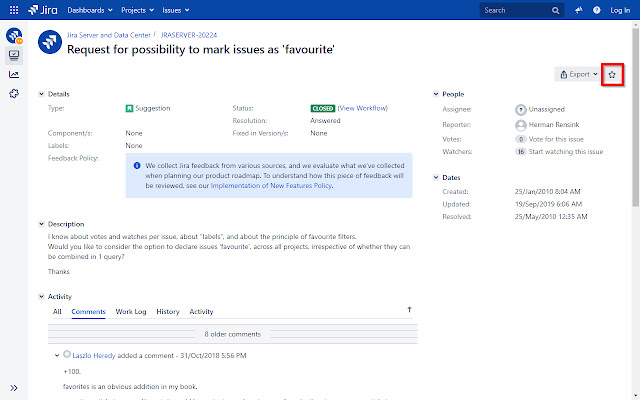Open the feedback megaphone icon
The height and width of the screenshot is (400, 640).
[578, 10]
